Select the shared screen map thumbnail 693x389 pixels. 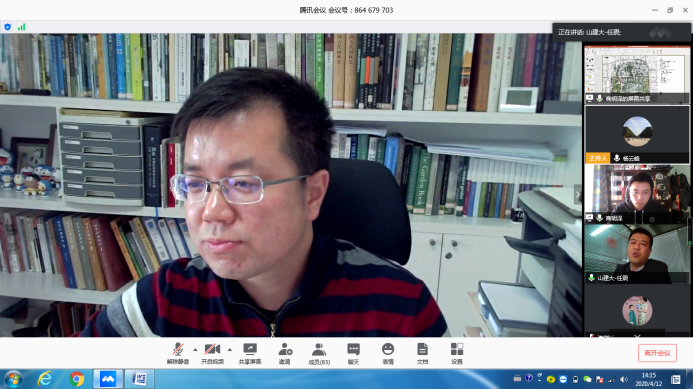tap(637, 74)
